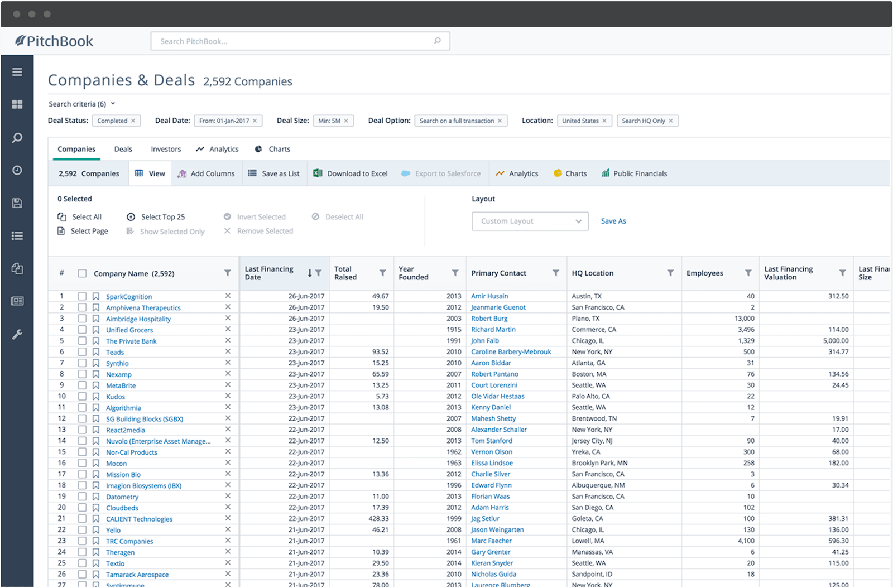Screen dimensions: 893x588
Task: Remove the Search HQ Only filter
Action: click(x=671, y=121)
